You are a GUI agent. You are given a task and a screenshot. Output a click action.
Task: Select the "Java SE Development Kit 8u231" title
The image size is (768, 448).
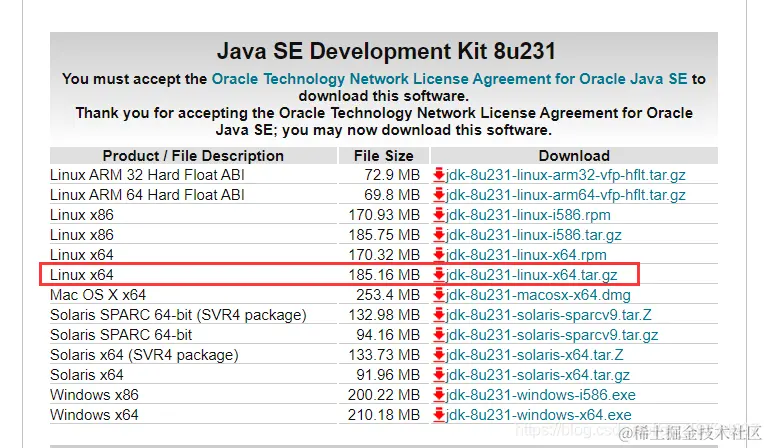386,51
